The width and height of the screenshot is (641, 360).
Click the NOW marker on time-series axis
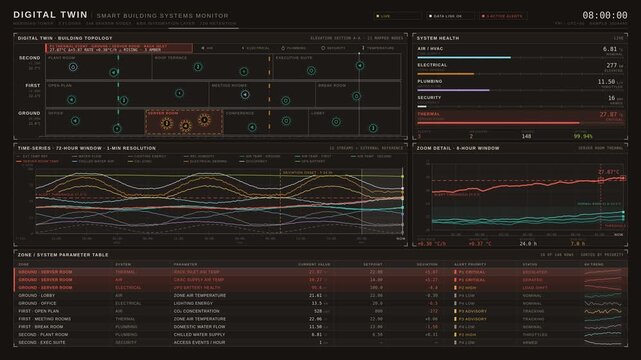tap(401, 238)
